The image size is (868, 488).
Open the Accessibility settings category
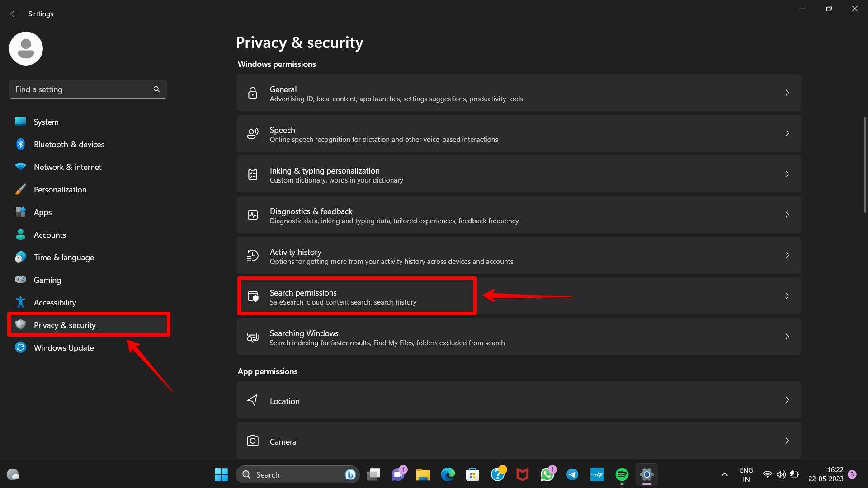54,303
